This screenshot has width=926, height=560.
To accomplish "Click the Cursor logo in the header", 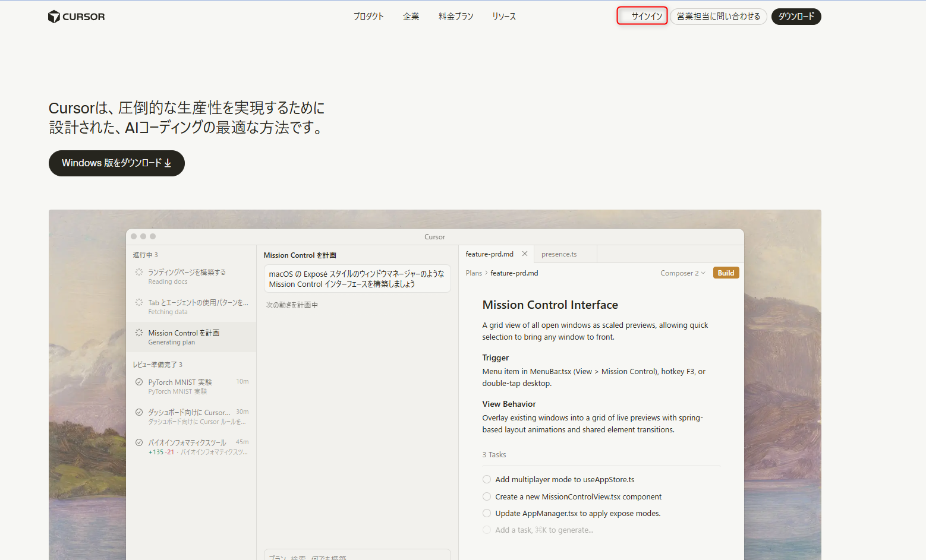I will coord(76,17).
